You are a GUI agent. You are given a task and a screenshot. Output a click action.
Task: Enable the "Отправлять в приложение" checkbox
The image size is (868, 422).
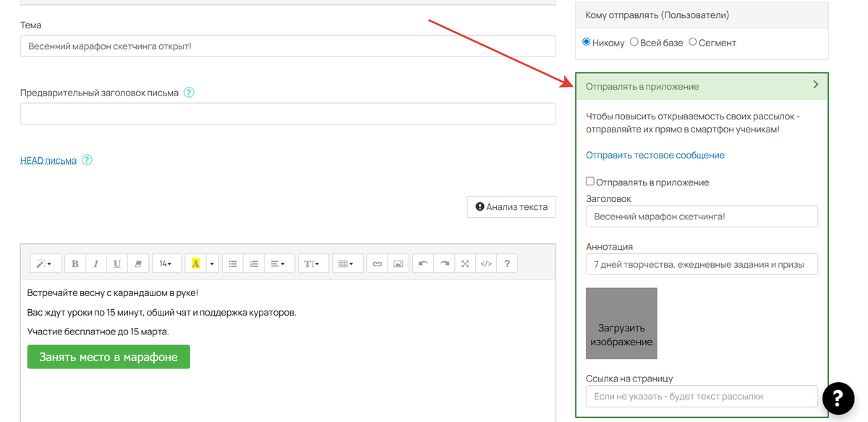(x=590, y=182)
